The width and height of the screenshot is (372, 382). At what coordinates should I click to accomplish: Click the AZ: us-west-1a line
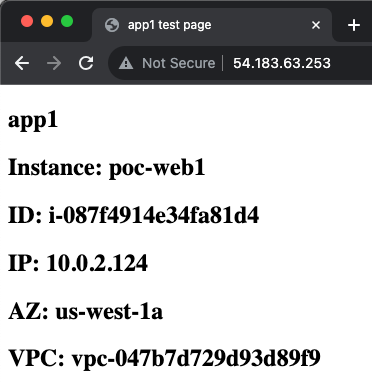coord(85,311)
